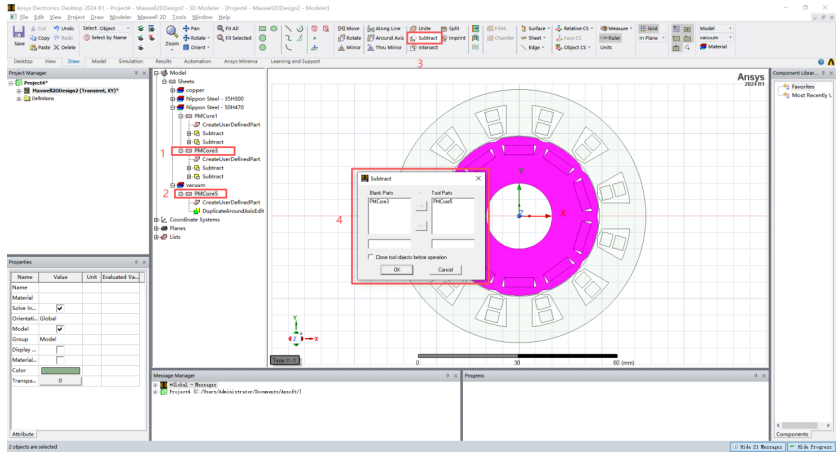Open the In Plane dropdown

[x=663, y=38]
